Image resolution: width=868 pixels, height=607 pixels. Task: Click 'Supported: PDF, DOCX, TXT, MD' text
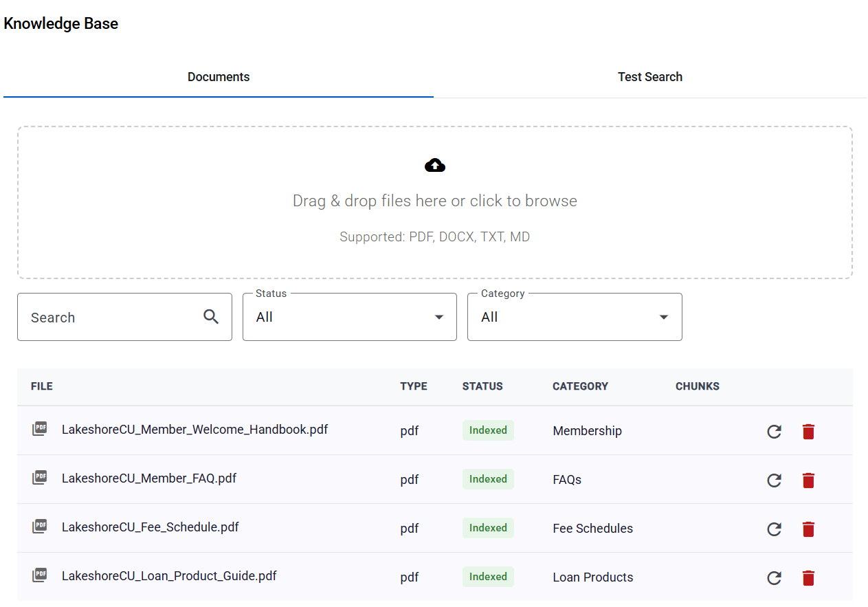tap(435, 237)
